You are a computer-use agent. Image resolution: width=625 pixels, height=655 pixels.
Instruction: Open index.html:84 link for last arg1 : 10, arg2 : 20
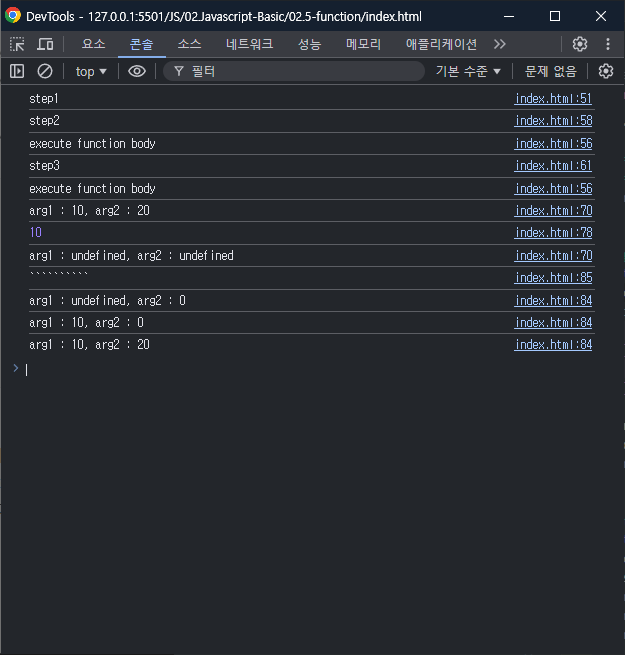coord(553,345)
